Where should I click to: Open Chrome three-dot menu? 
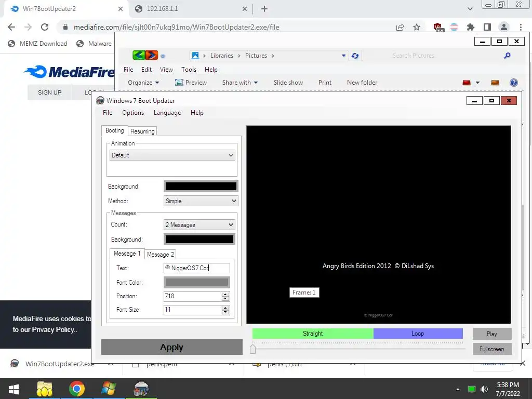(521, 27)
